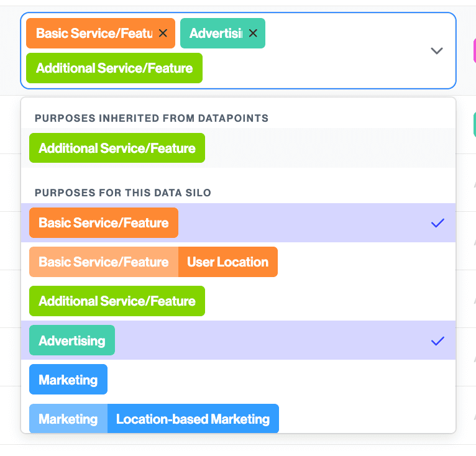Choose Additional Service/Feature under data silo purposes
476x456 pixels.
click(117, 301)
